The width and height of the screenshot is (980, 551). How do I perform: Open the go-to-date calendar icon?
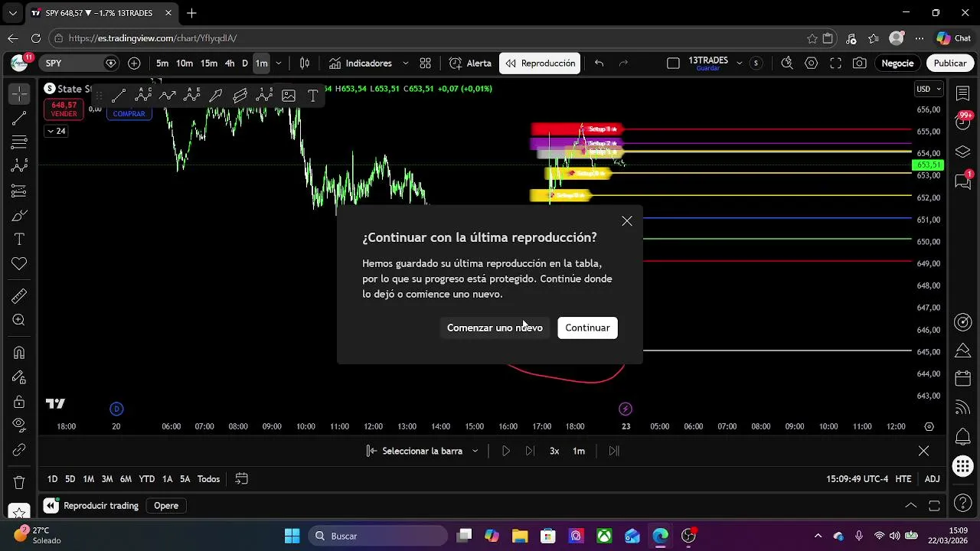[x=241, y=479]
